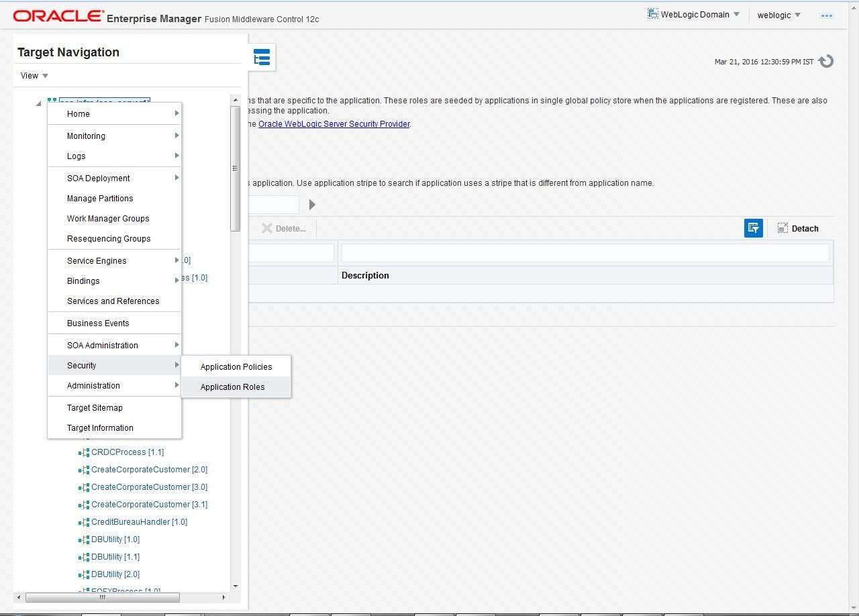This screenshot has height=616, width=859.
Task: Refresh the page using the circular arrow icon
Action: coord(826,61)
